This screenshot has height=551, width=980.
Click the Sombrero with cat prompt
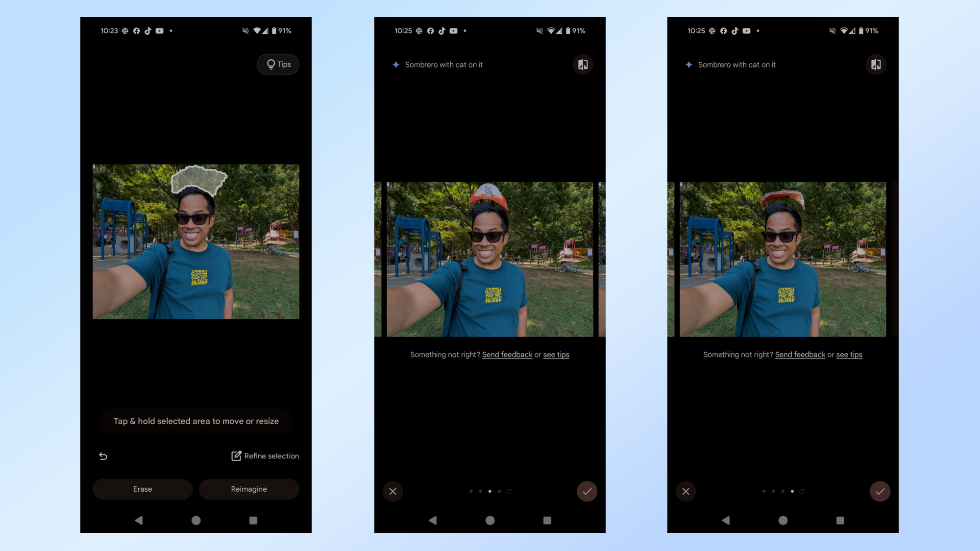[x=443, y=65]
